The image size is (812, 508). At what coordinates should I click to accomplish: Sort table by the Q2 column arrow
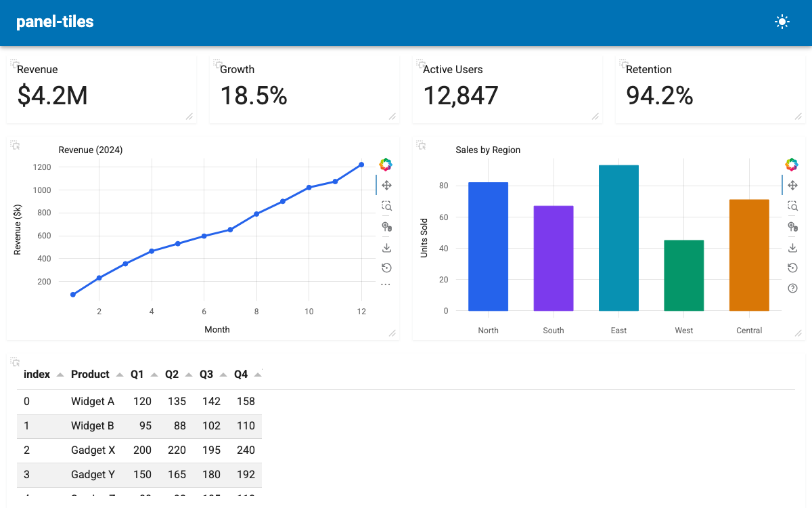(x=188, y=375)
